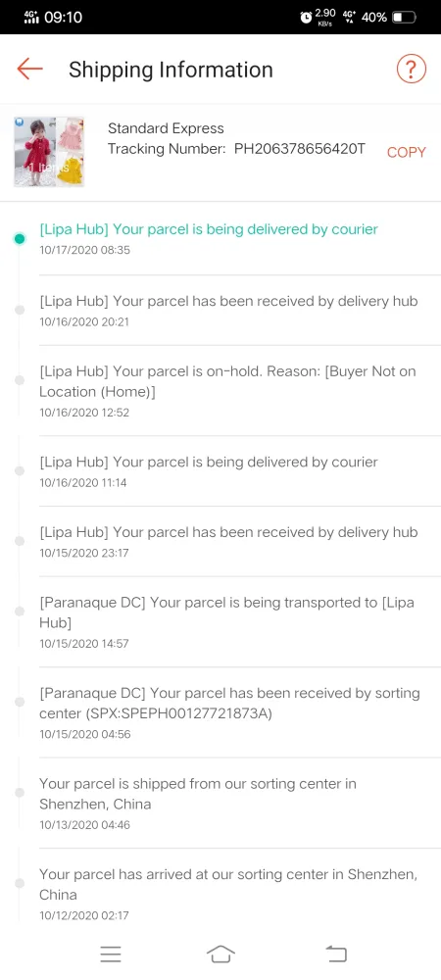The height and width of the screenshot is (980, 441).
Task: Tap the Android recent apps menu icon
Action: coord(111,954)
